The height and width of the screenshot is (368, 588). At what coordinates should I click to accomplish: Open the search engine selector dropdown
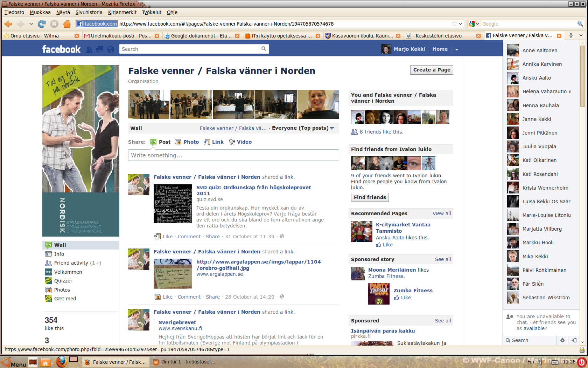(474, 24)
